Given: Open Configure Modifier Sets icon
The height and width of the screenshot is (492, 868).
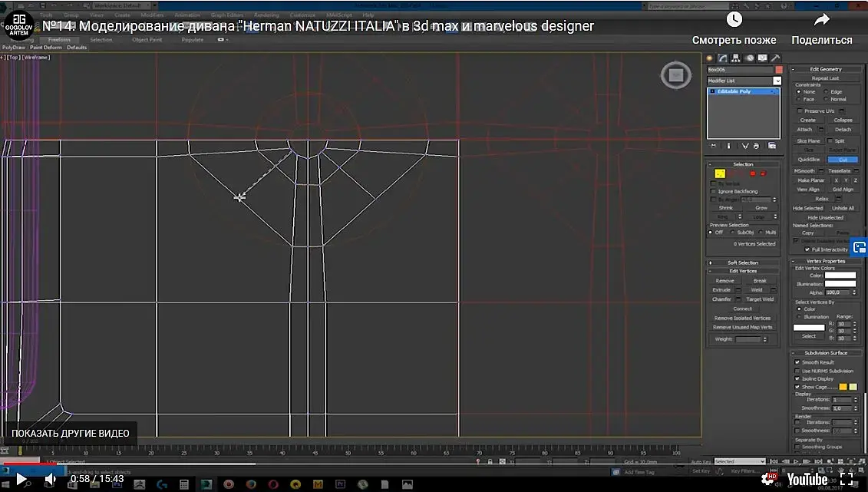Looking at the screenshot, I should (771, 146).
